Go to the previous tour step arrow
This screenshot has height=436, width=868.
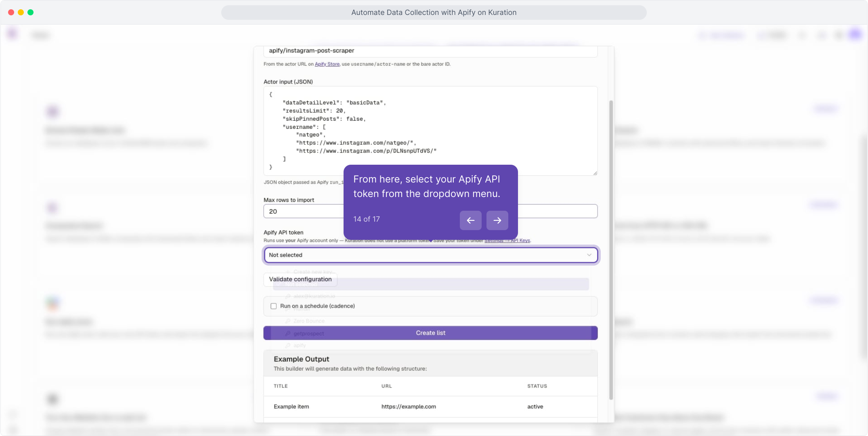[x=470, y=220]
